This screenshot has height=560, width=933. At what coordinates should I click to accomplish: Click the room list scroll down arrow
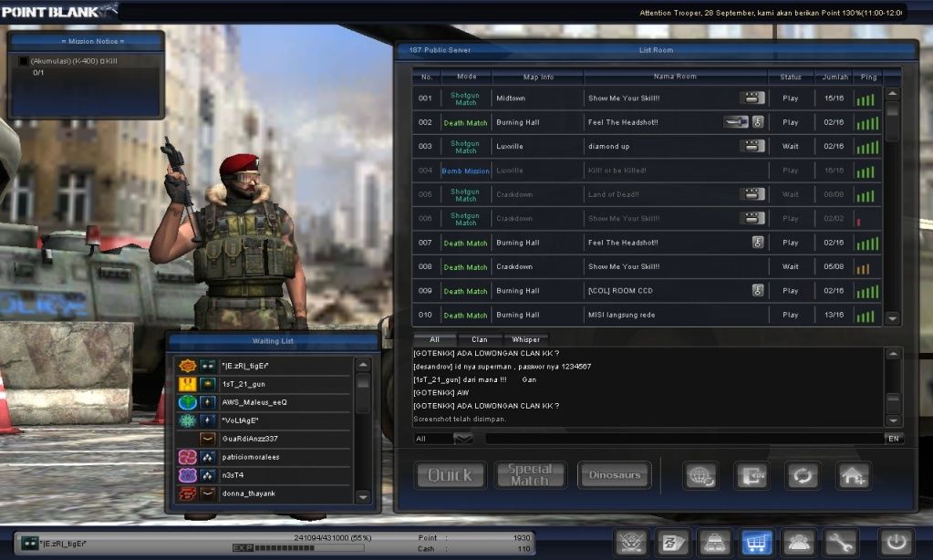pos(892,318)
